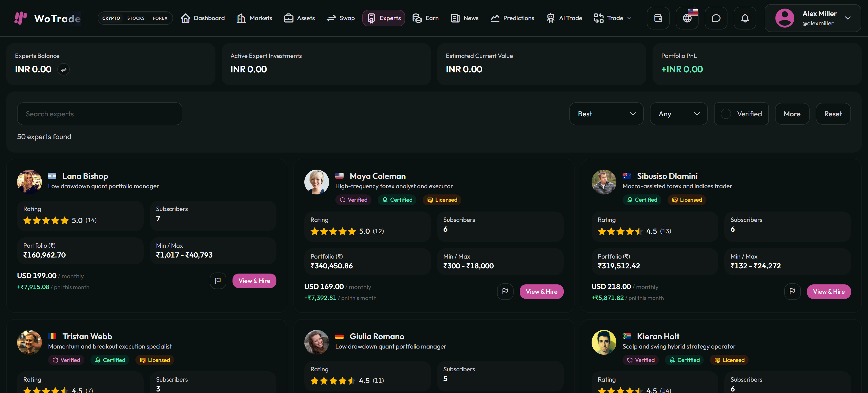Click the '50 experts found' text
This screenshot has height=393, width=868.
point(44,137)
